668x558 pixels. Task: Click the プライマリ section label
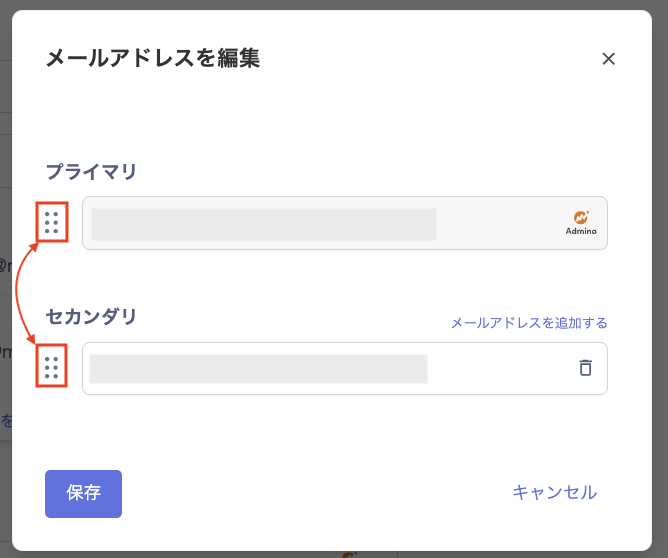91,172
